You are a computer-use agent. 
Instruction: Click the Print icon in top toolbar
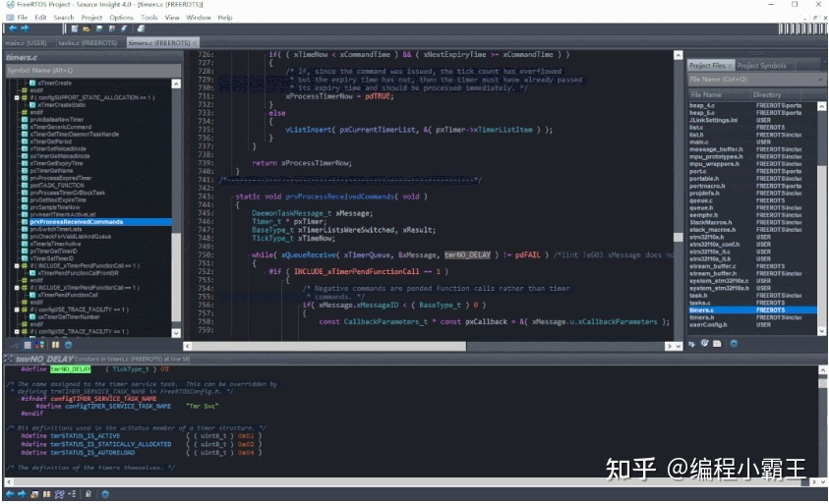pyautogui.click(x=142, y=28)
